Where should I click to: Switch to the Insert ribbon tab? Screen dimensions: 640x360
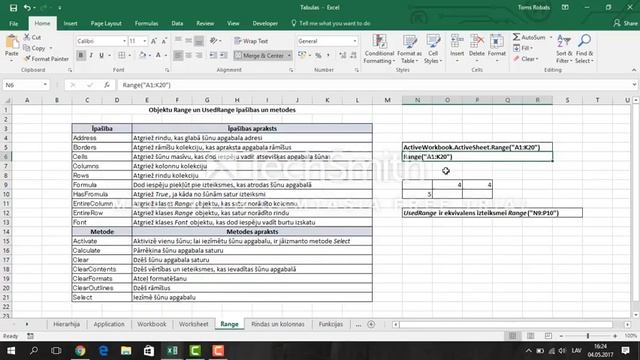[70, 24]
